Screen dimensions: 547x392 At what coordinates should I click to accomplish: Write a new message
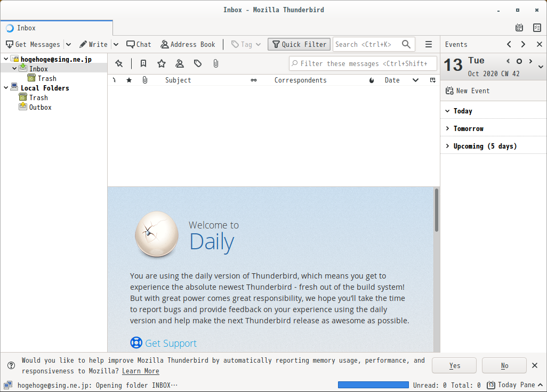tap(93, 44)
